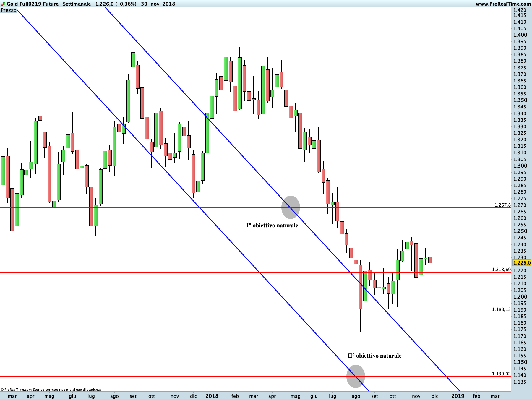This screenshot has width=532, height=399.
Task: Click the 1.188,13 horizontal line label
Action: pos(501,309)
